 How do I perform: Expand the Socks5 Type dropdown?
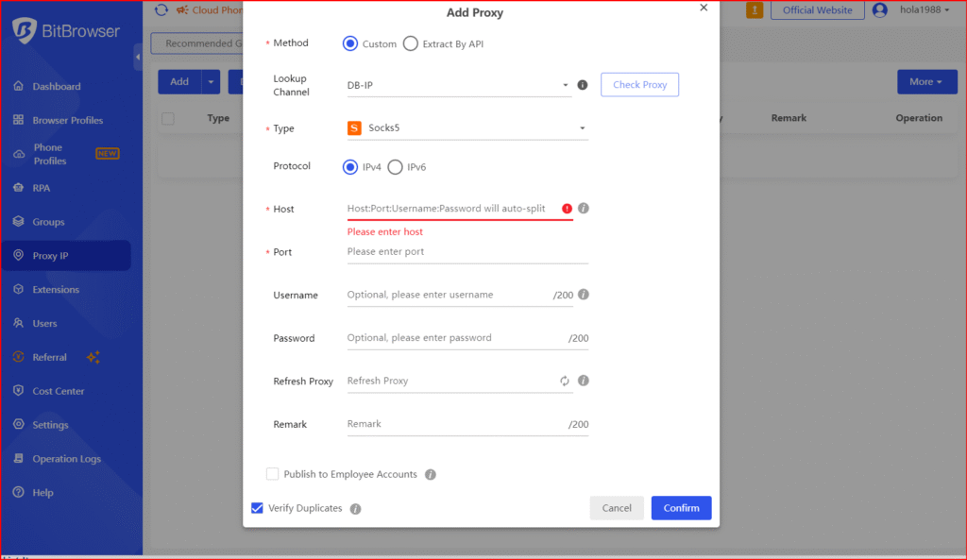467,127
